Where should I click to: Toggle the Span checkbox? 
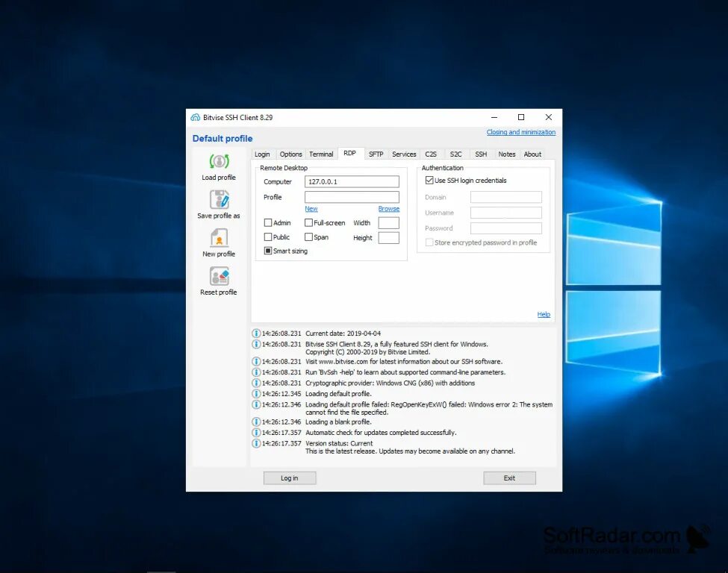click(x=308, y=237)
